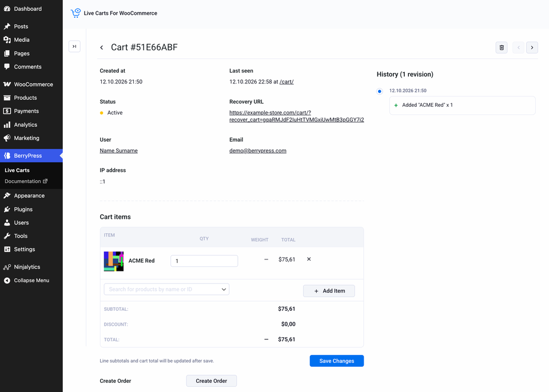Screen dimensions: 549x392
Task: Click the Settings sliders icon
Action: tap(7, 249)
